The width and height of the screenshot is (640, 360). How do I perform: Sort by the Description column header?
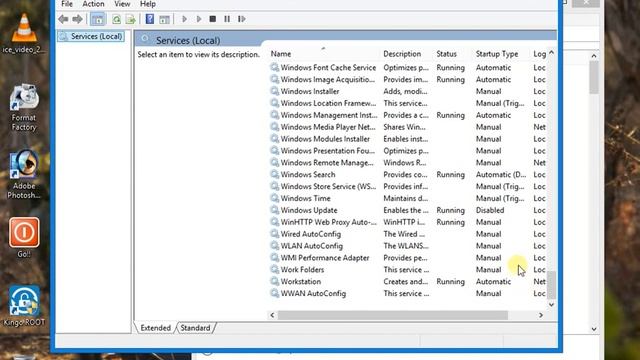tap(402, 54)
